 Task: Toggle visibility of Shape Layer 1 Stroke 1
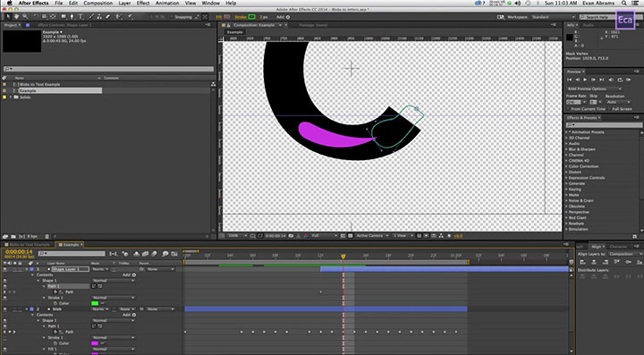[5, 298]
